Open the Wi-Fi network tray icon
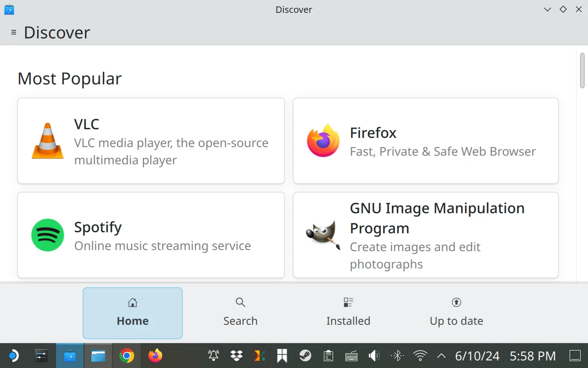The height and width of the screenshot is (368, 588). coord(420,356)
